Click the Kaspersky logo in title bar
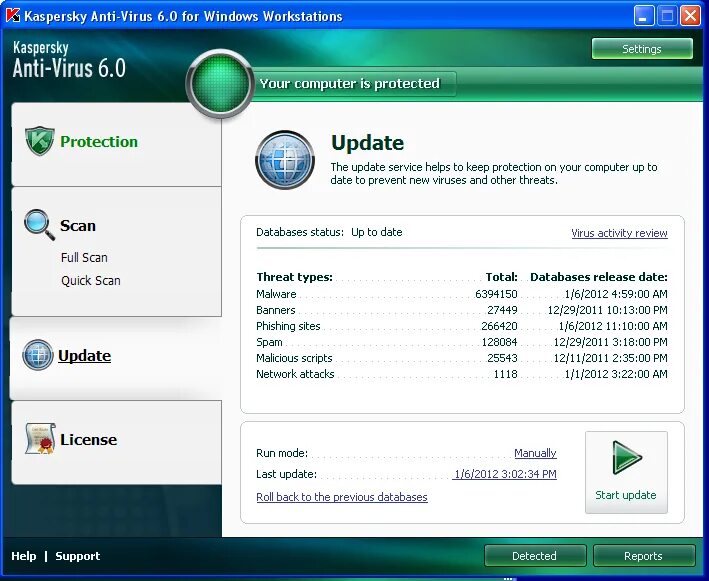The width and height of the screenshot is (709, 581). click(x=13, y=16)
